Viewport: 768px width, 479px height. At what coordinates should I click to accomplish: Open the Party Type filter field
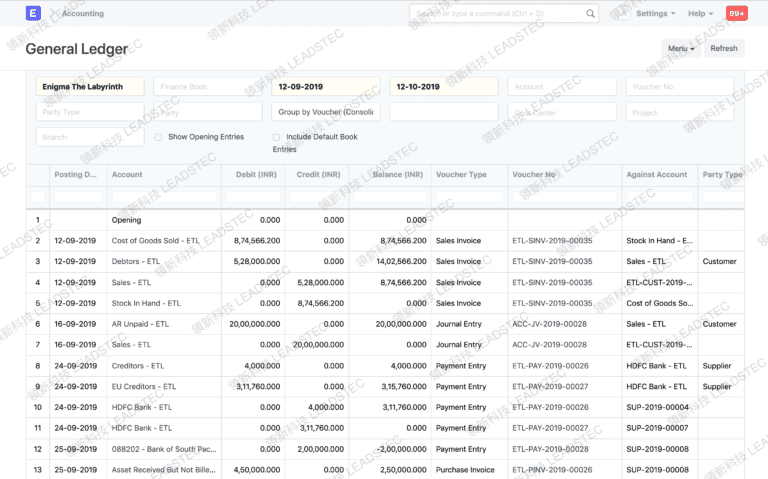(x=90, y=112)
